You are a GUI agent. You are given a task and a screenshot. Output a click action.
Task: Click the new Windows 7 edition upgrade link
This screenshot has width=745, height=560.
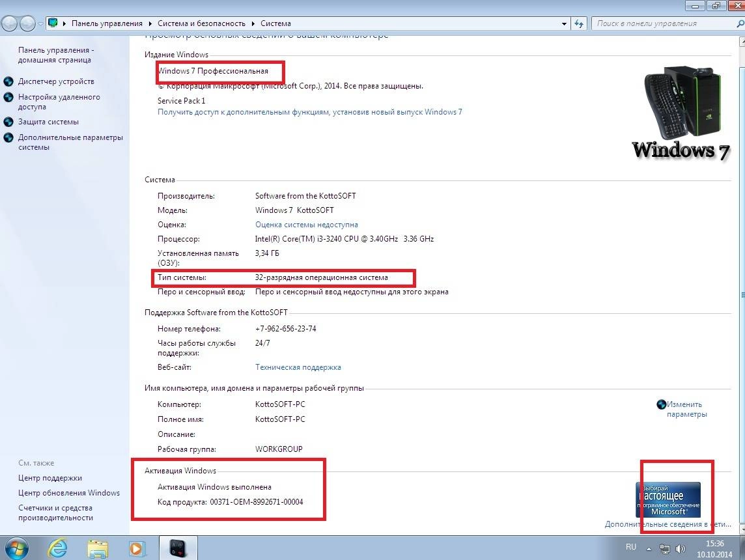click(x=310, y=112)
